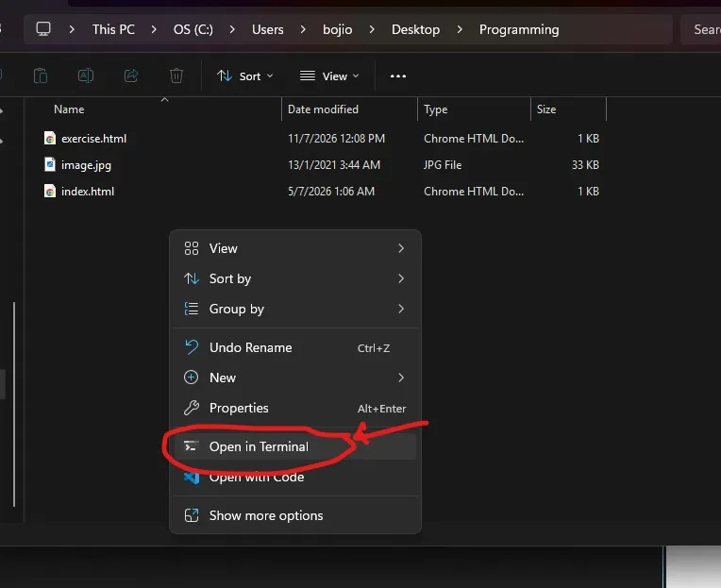Click Programming in the address bar
The image size is (721, 588).
(519, 29)
